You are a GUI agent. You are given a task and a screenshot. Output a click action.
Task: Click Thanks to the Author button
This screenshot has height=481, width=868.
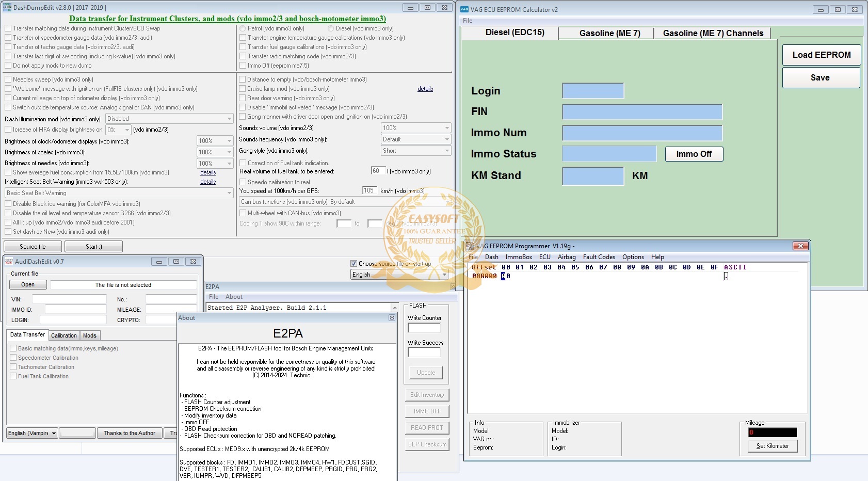click(x=130, y=433)
